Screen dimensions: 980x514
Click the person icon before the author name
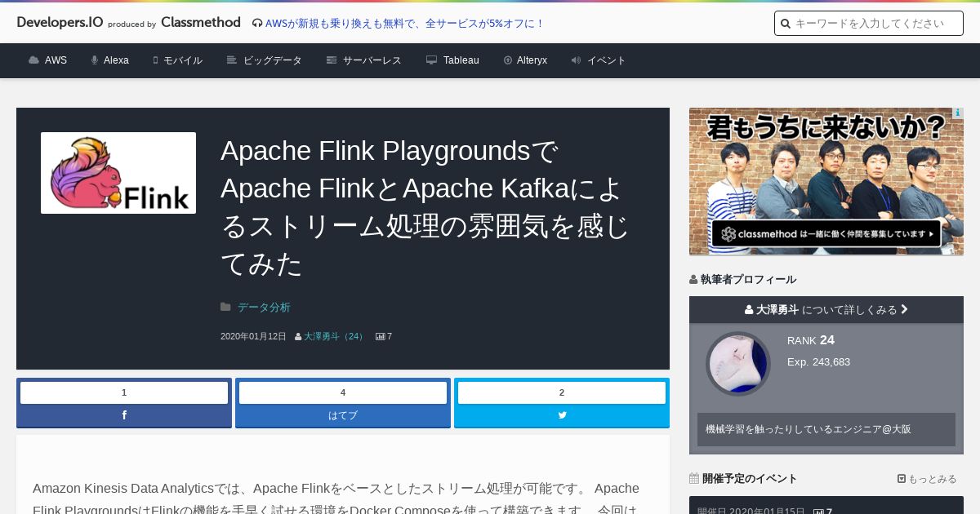click(298, 336)
